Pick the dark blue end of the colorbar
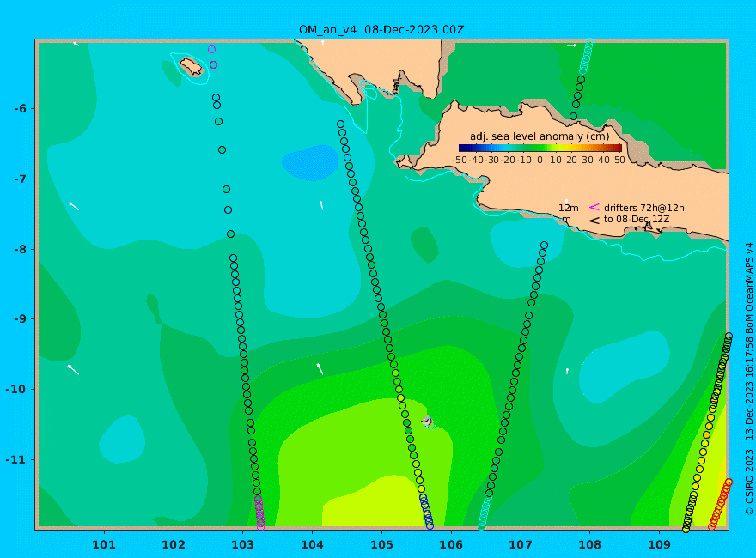This screenshot has height=558, width=756. coord(462,148)
